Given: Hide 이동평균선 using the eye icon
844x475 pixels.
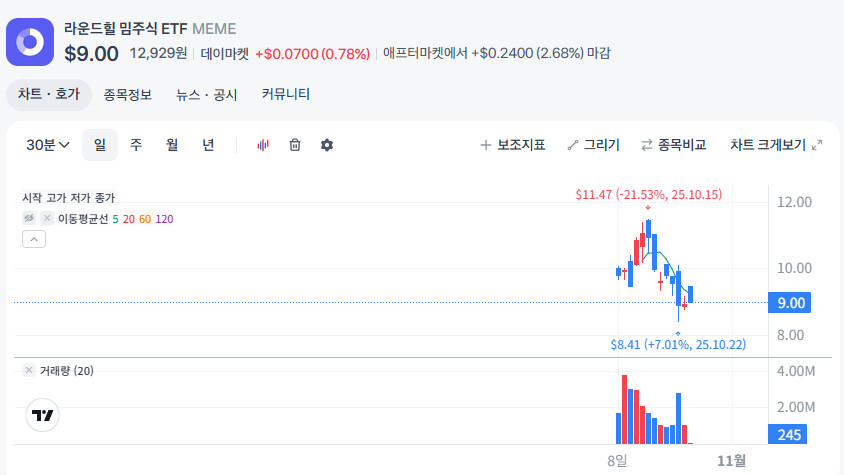Looking at the screenshot, I should pyautogui.click(x=29, y=219).
